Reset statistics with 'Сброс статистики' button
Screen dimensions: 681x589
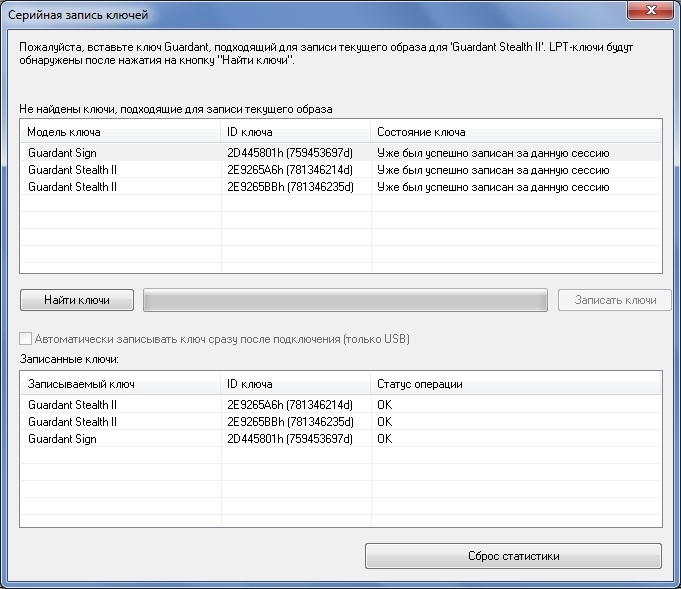[x=513, y=556]
